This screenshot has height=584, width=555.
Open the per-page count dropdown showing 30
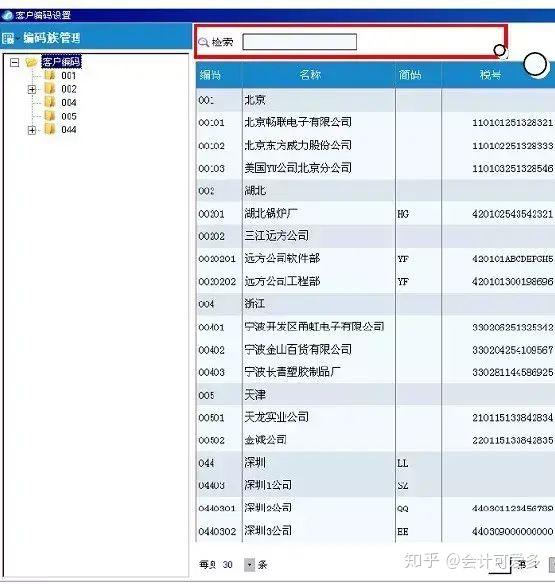pyautogui.click(x=249, y=565)
